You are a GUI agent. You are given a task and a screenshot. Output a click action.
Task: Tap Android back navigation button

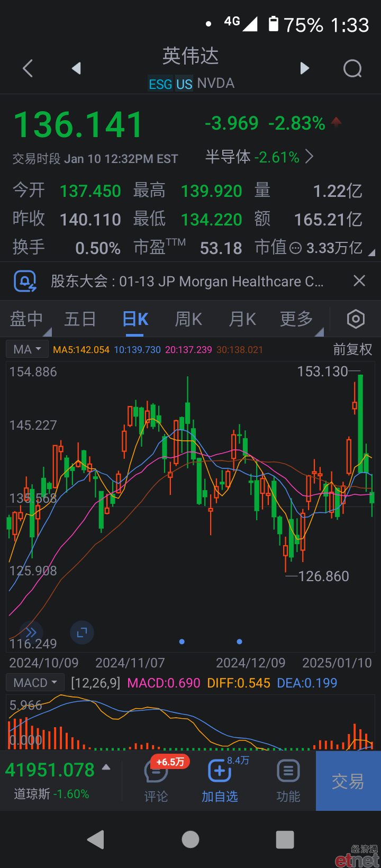(x=96, y=839)
